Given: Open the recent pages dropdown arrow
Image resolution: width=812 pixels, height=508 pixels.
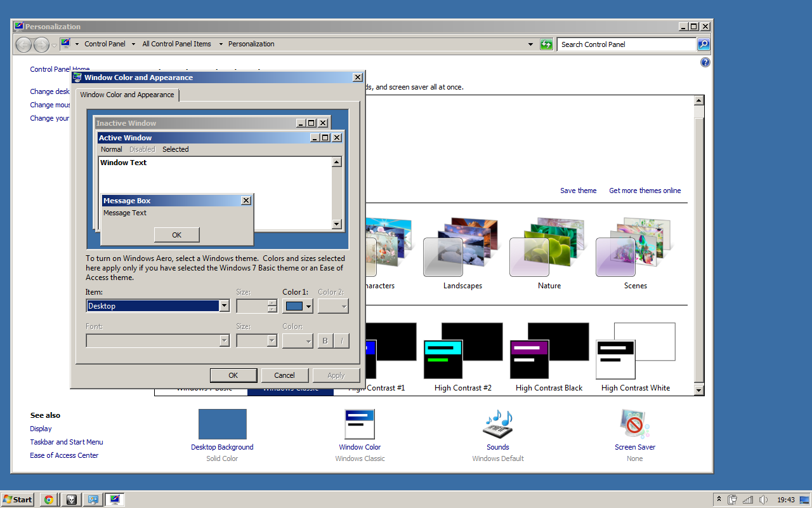Looking at the screenshot, I should pos(54,45).
